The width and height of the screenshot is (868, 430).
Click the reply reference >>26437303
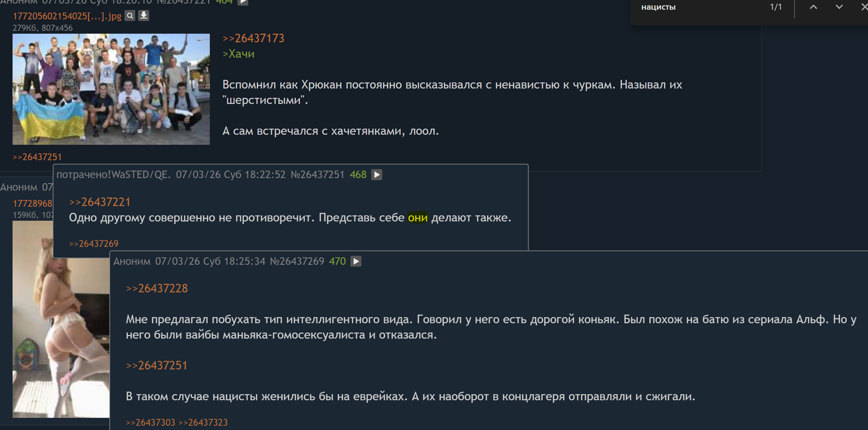tap(151, 422)
